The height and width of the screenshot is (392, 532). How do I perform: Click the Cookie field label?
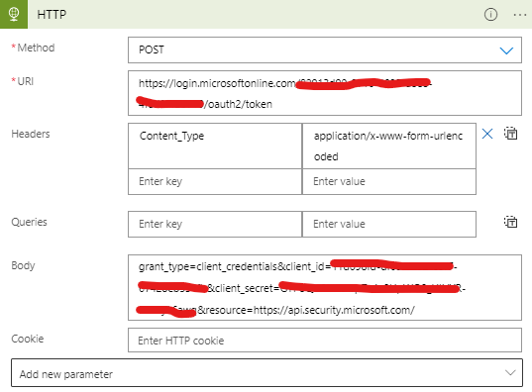[x=28, y=339]
